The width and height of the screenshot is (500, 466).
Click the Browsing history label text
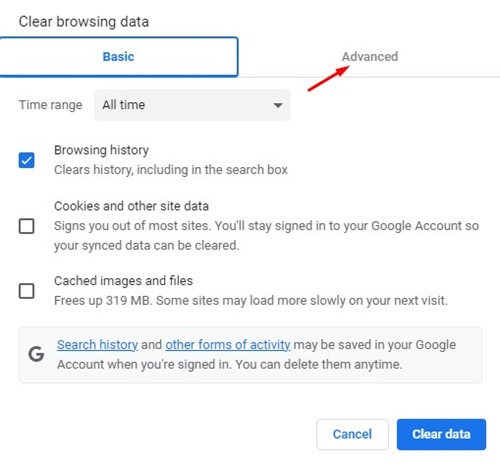101,150
